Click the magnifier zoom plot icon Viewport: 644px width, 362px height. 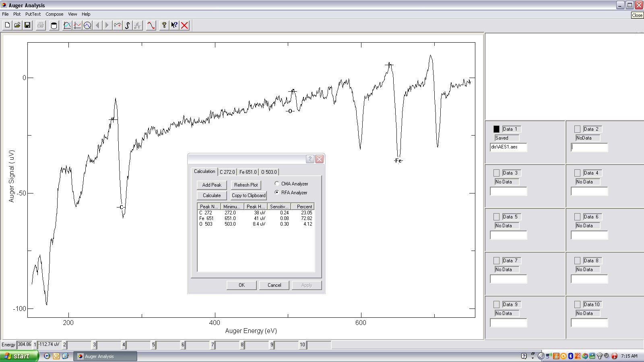(87, 25)
